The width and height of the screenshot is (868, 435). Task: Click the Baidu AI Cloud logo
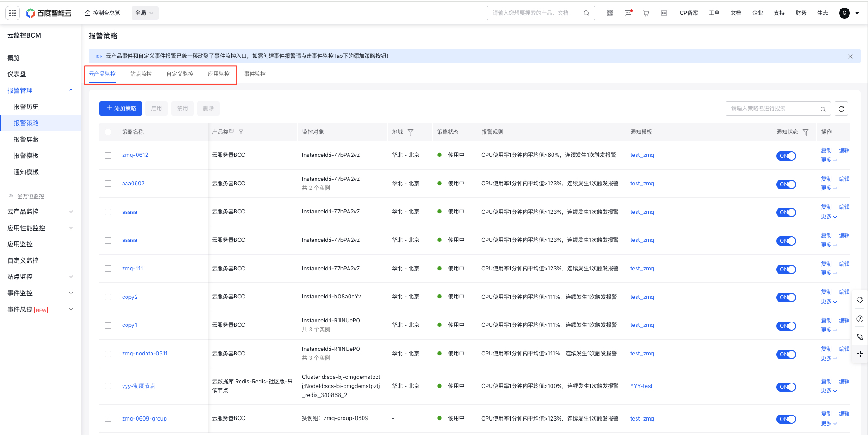pyautogui.click(x=49, y=13)
